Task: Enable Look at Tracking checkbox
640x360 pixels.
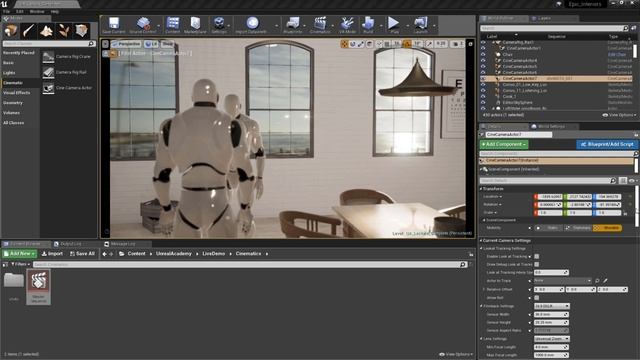Action: click(537, 256)
